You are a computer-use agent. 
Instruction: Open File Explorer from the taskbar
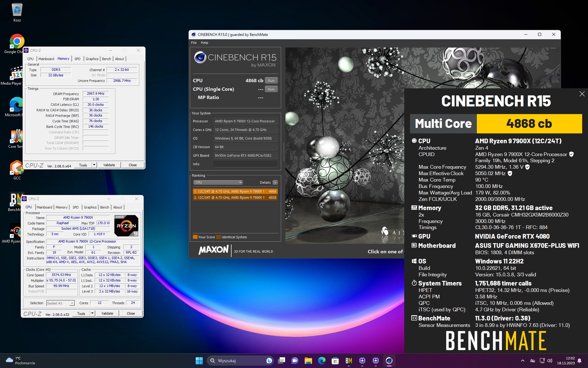pos(308,361)
